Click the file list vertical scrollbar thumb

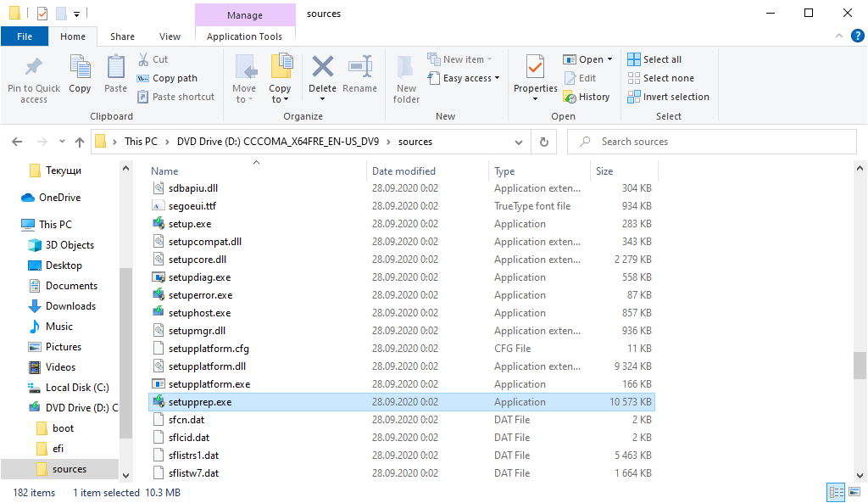click(x=860, y=366)
